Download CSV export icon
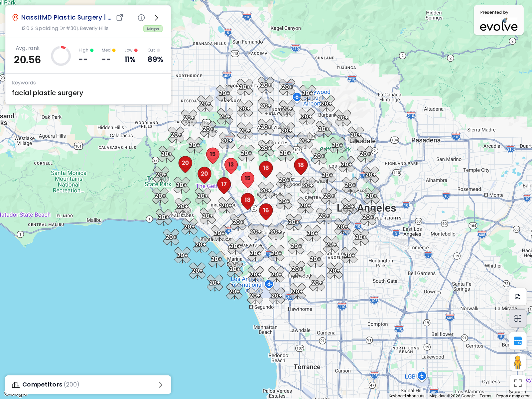The height and width of the screenshot is (399, 532). pyautogui.click(x=518, y=297)
